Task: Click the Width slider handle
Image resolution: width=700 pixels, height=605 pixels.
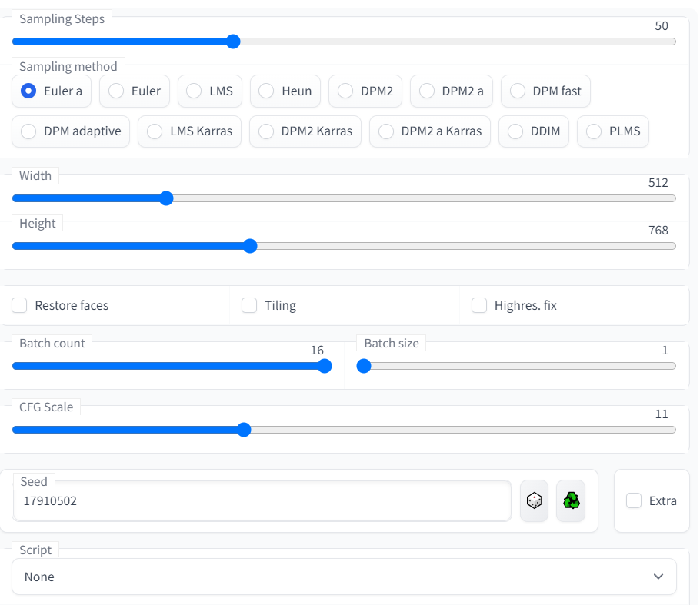Action: click(166, 198)
